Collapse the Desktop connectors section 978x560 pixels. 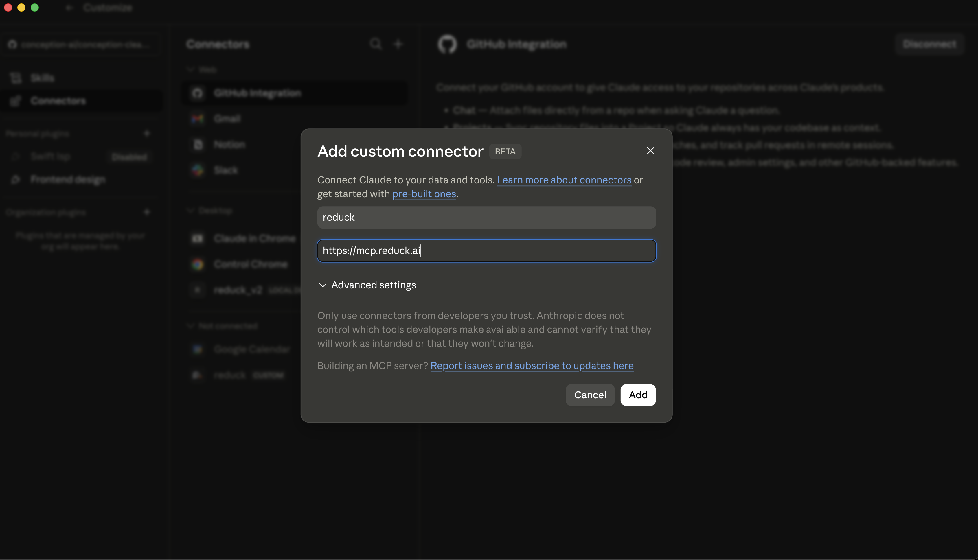point(210,211)
